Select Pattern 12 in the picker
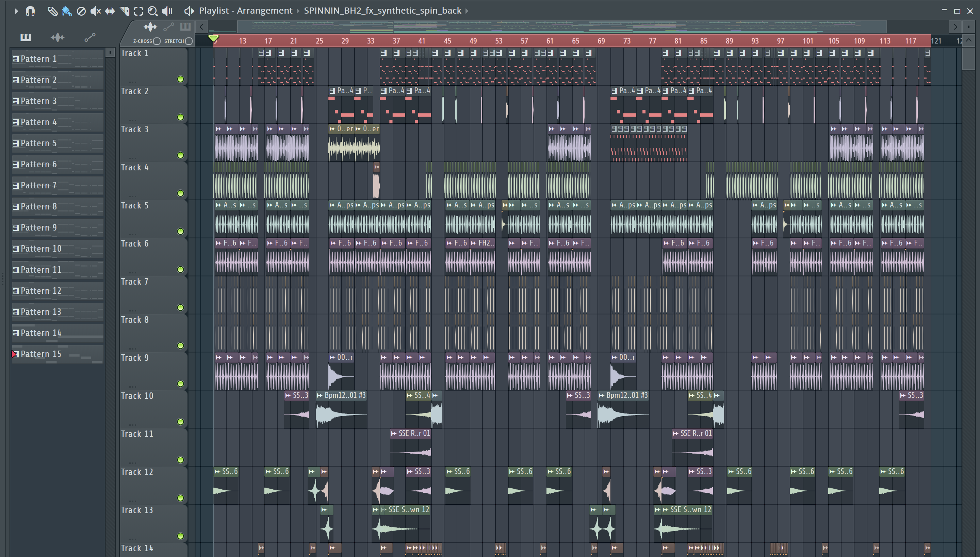 (x=58, y=291)
